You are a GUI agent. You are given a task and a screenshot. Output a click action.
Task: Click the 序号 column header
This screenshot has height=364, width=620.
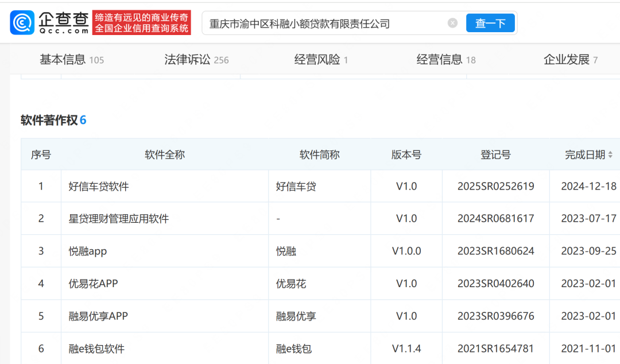click(41, 154)
